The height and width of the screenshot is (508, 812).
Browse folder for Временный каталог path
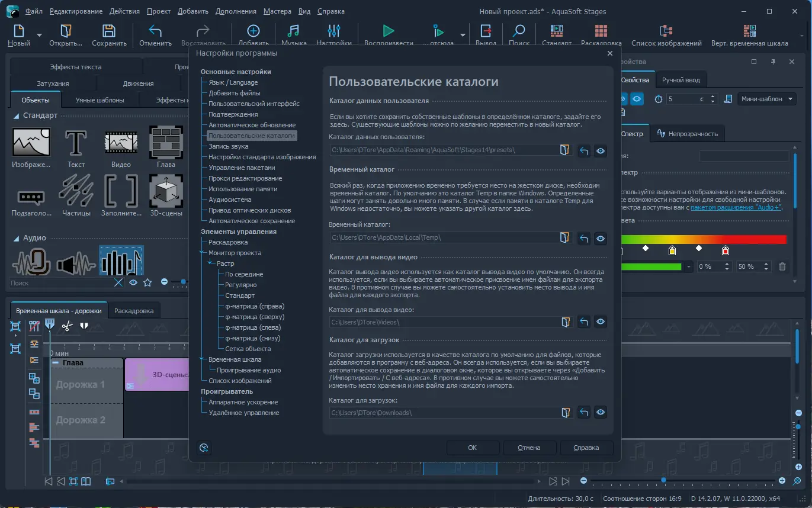click(x=566, y=238)
